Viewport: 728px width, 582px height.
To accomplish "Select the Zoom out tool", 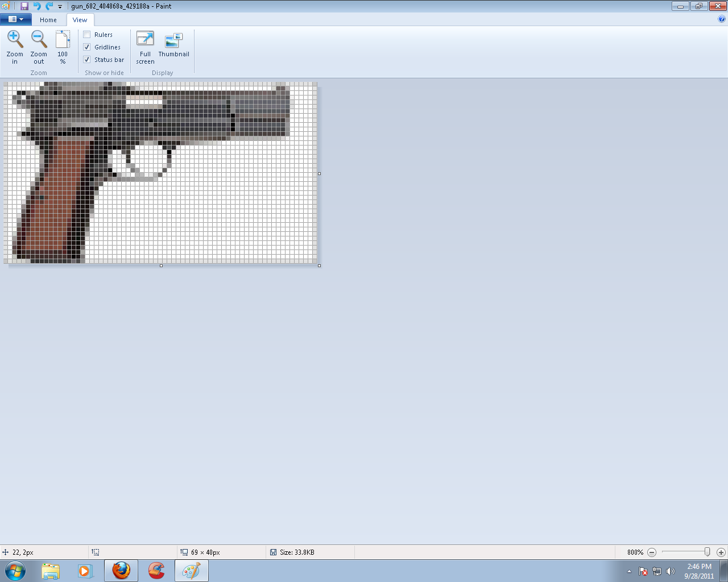I will pos(38,45).
